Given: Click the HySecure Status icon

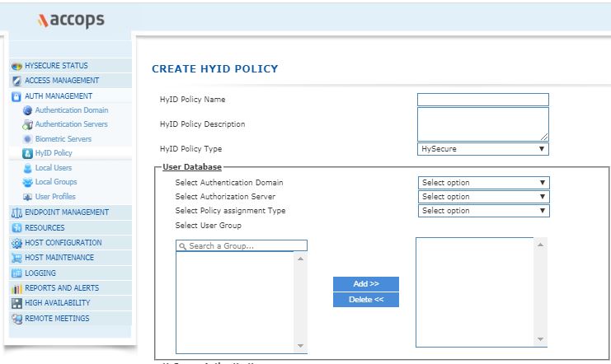Looking at the screenshot, I should point(16,66).
